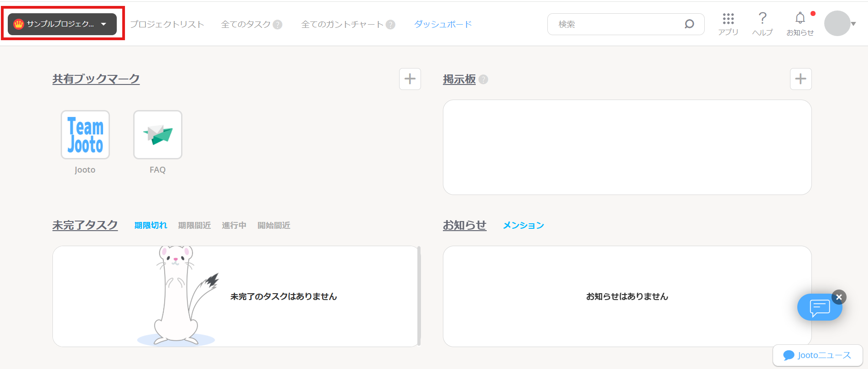Click the magnifier search icon
Screen dimensions: 868x369
[689, 24]
